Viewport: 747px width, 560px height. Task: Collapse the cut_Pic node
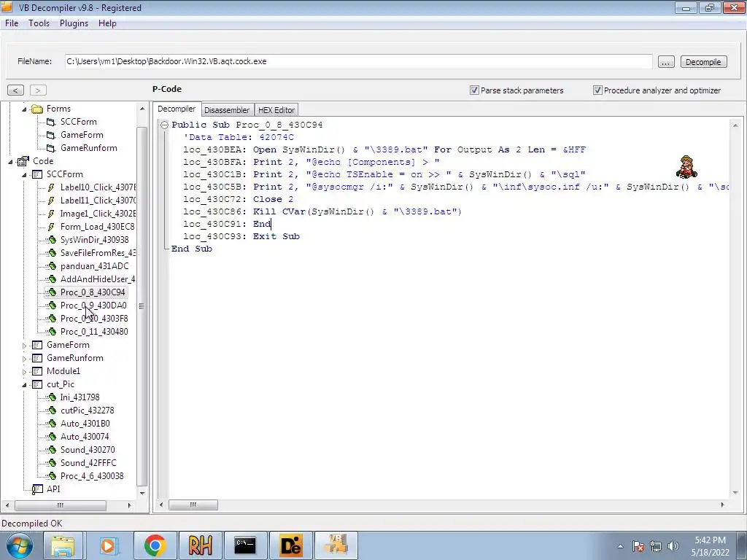pos(24,385)
